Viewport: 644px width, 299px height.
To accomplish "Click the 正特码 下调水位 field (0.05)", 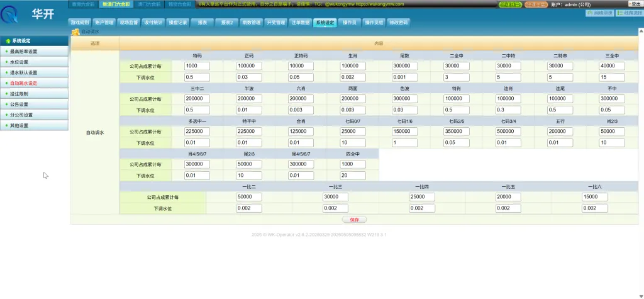I will point(301,77).
